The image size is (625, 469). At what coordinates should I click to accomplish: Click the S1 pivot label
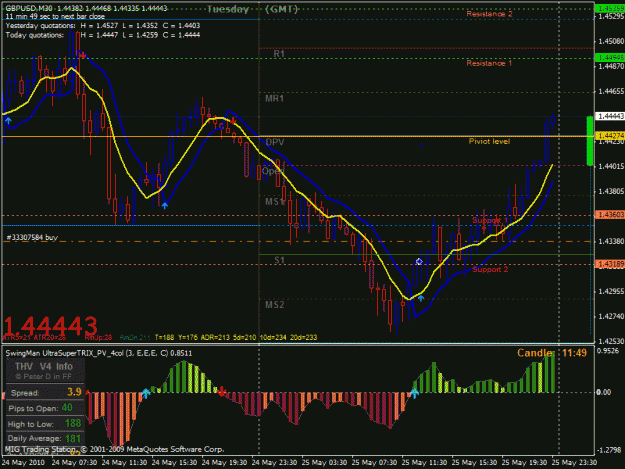point(279,260)
